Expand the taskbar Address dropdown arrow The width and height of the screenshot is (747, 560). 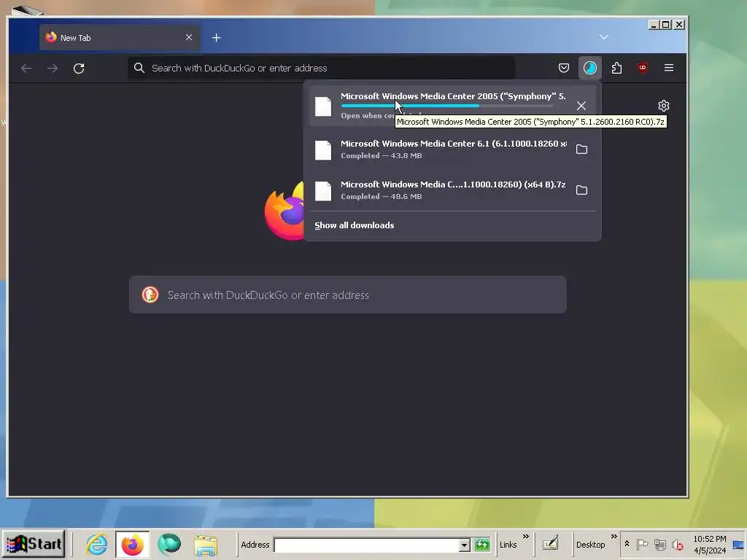click(x=465, y=545)
